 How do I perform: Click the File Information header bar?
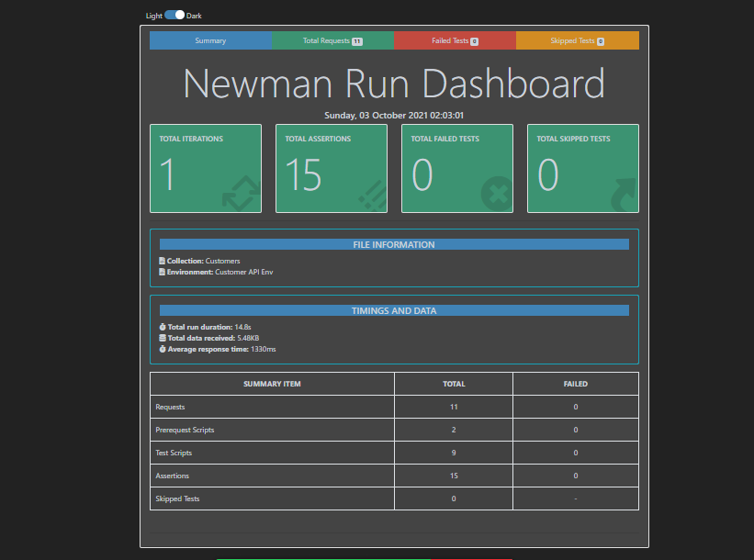394,244
